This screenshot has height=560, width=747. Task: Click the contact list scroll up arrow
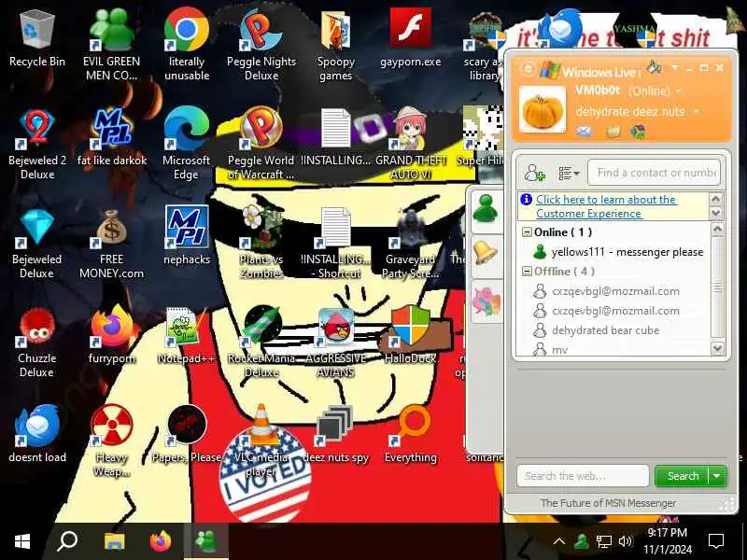tap(717, 230)
